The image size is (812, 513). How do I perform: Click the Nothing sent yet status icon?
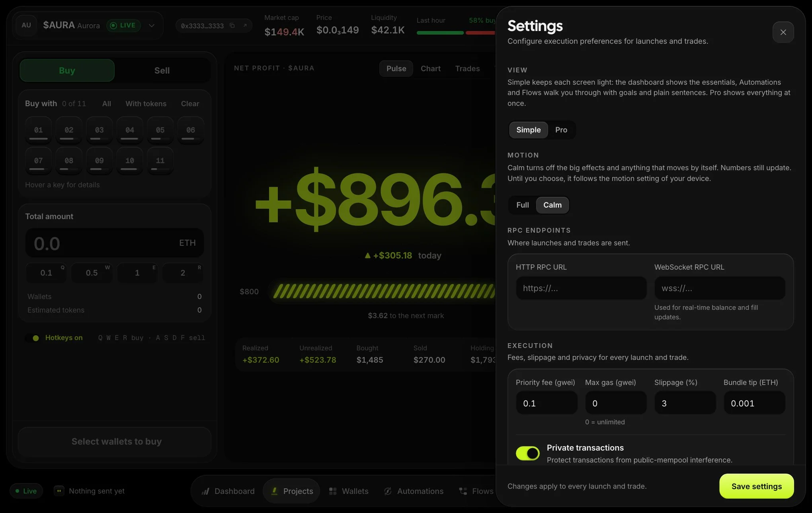click(x=59, y=491)
